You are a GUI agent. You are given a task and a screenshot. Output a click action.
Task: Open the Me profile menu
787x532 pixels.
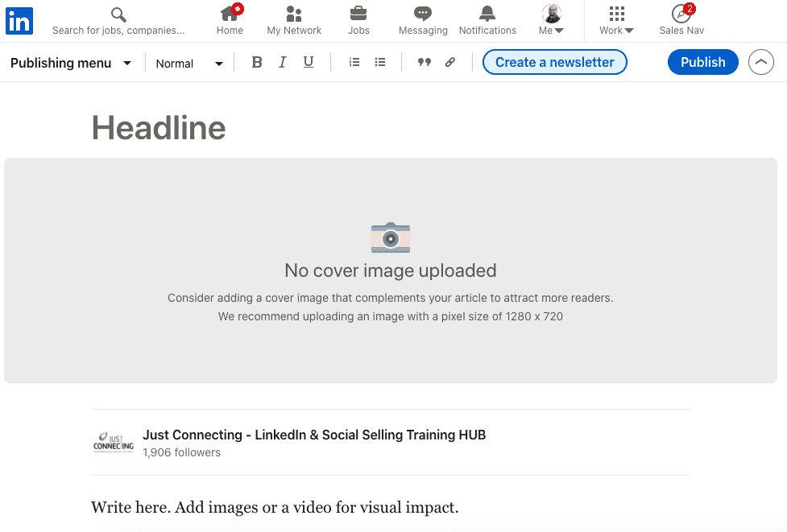pos(551,20)
